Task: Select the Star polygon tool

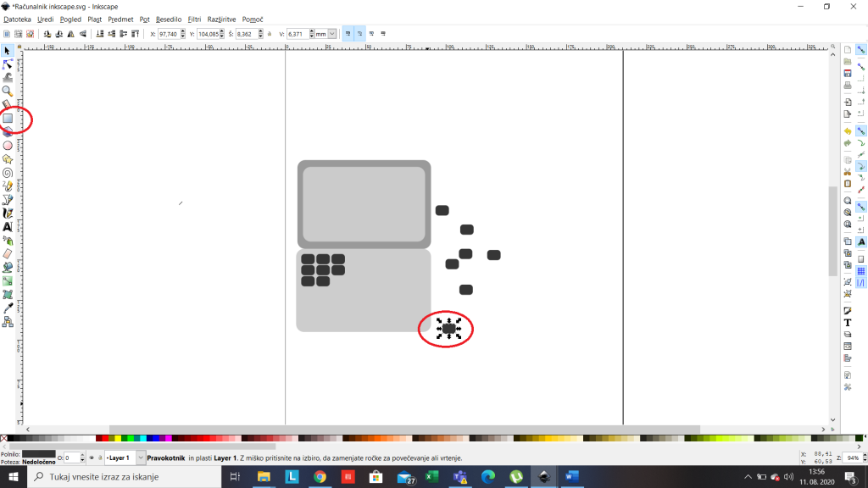Action: point(8,159)
